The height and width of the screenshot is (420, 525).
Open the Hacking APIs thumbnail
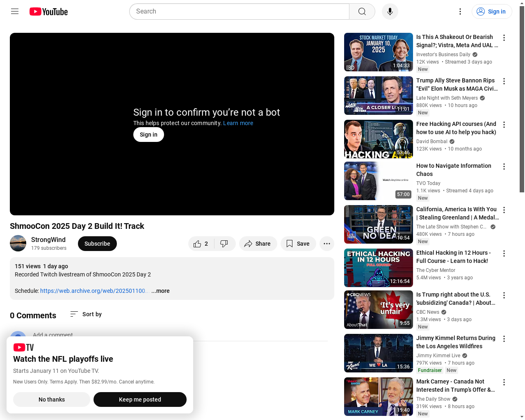coord(379,139)
